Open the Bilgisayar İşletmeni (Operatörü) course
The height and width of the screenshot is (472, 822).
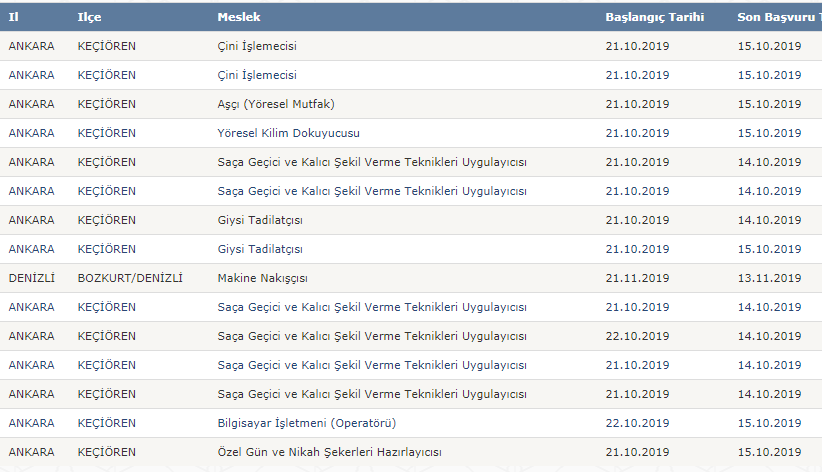(307, 423)
